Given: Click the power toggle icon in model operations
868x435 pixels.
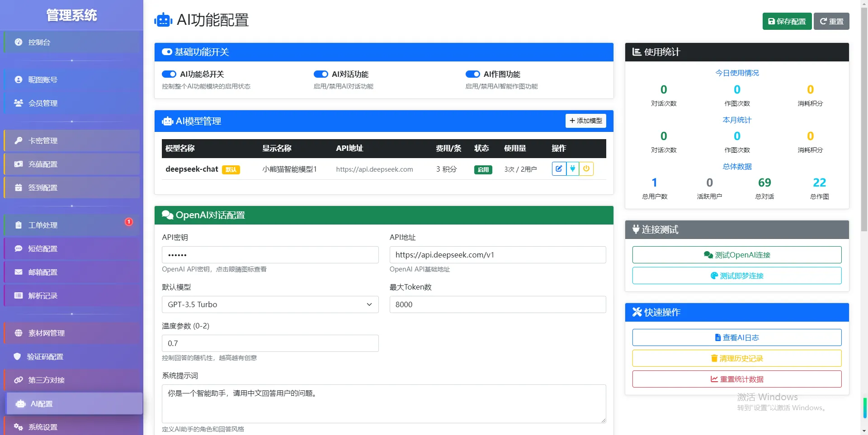Looking at the screenshot, I should tap(586, 168).
